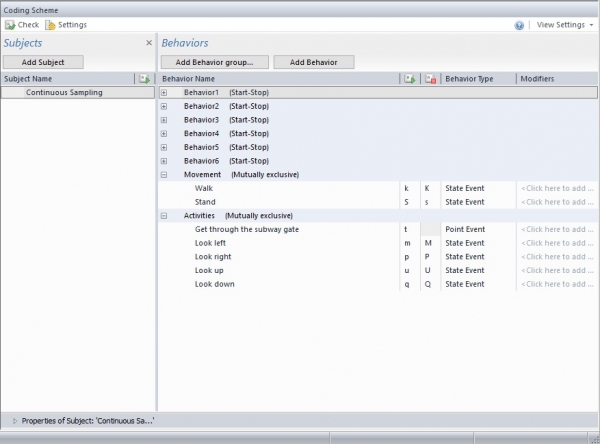This screenshot has width=600, height=444.
Task: Select the Look left behavior
Action: 210,243
